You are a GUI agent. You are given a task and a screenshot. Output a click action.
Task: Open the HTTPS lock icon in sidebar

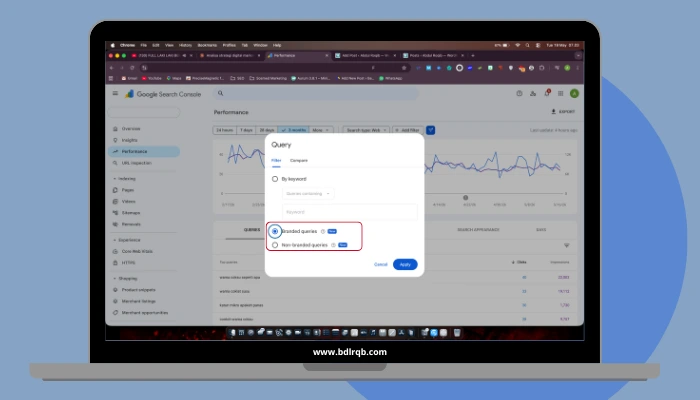[x=115, y=263]
